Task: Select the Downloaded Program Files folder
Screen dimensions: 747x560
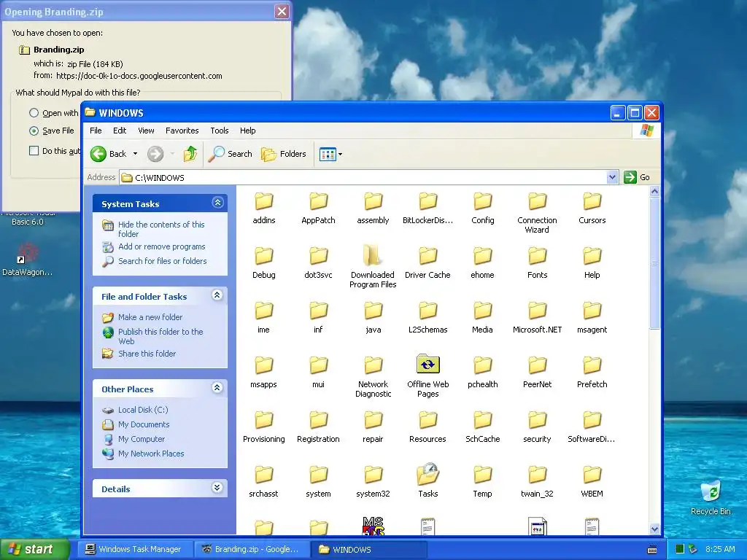Action: point(373,268)
